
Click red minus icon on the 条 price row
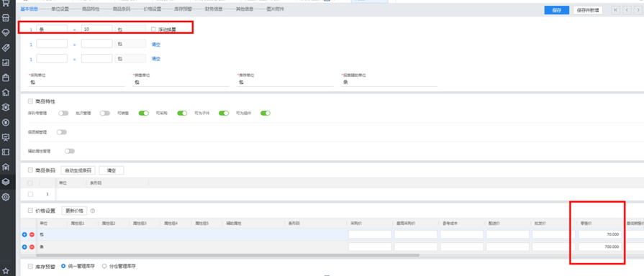point(32,247)
